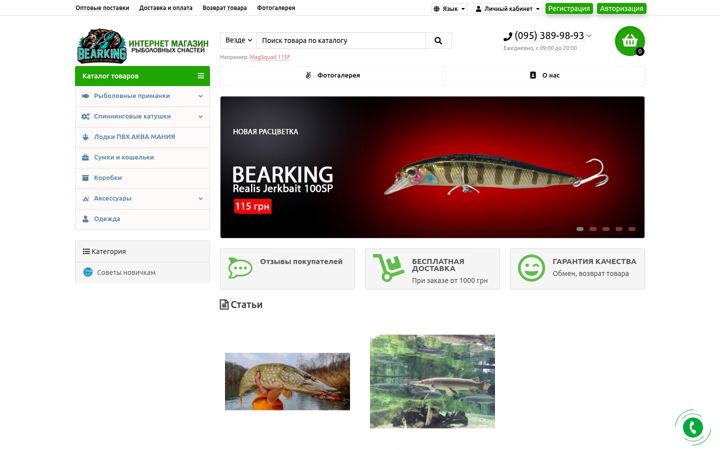Click the phone handset icon near number
Screen dimensions: 720x450
pos(507,36)
